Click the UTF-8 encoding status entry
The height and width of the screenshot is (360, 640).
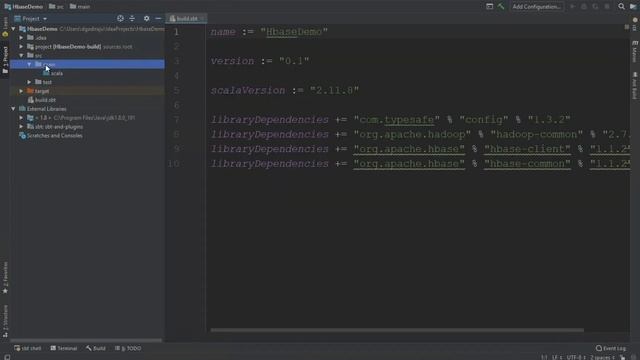(x=576, y=358)
